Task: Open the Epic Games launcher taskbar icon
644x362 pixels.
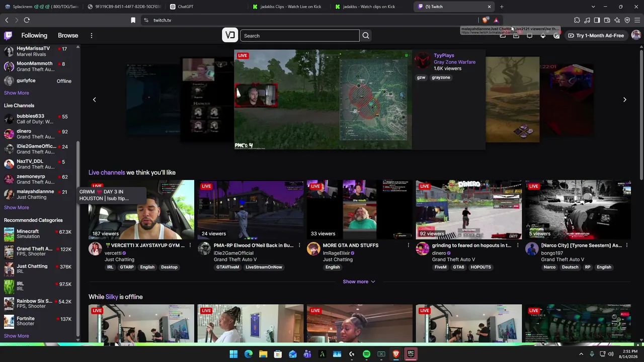Action: click(411, 354)
